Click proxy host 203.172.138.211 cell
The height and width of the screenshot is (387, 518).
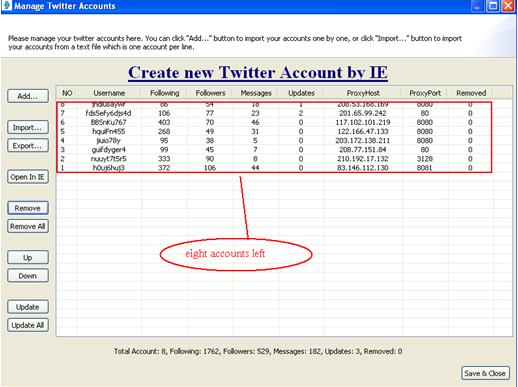pyautogui.click(x=363, y=140)
